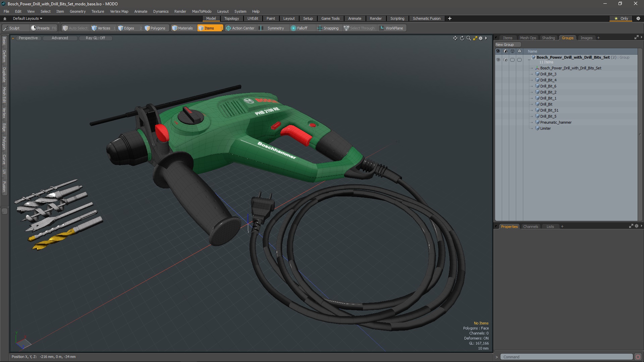Click the Command input field

point(567,357)
